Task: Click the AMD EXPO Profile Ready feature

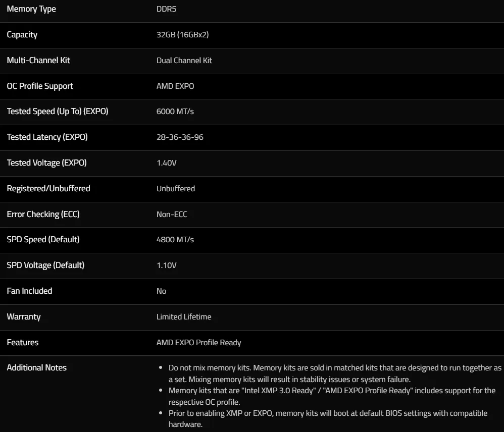Action: (198, 342)
